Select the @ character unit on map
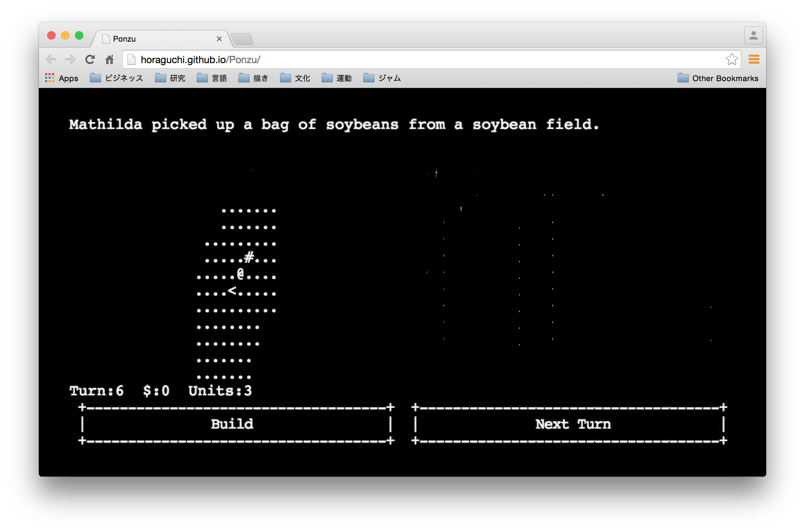The height and width of the screenshot is (532, 805). coord(240,274)
